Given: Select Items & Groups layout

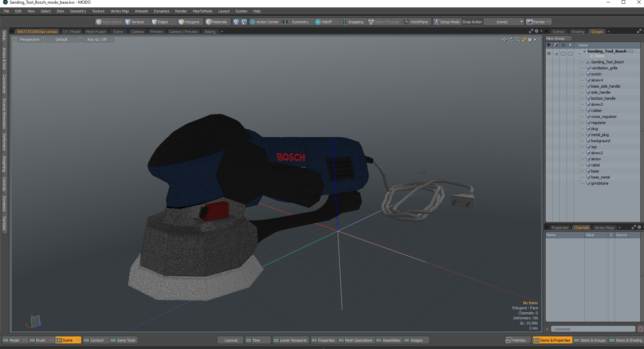Looking at the screenshot, I should tap(590, 340).
